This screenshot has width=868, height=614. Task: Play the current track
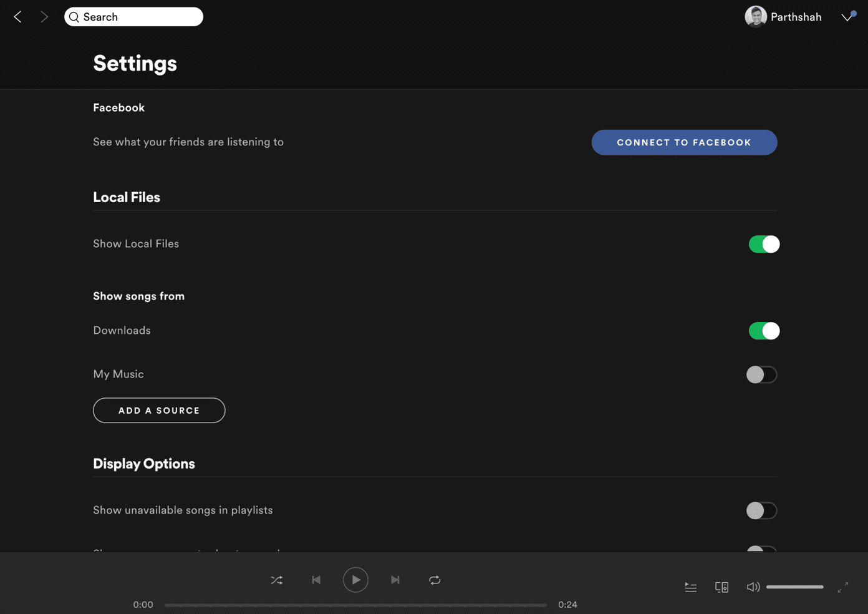coord(355,580)
